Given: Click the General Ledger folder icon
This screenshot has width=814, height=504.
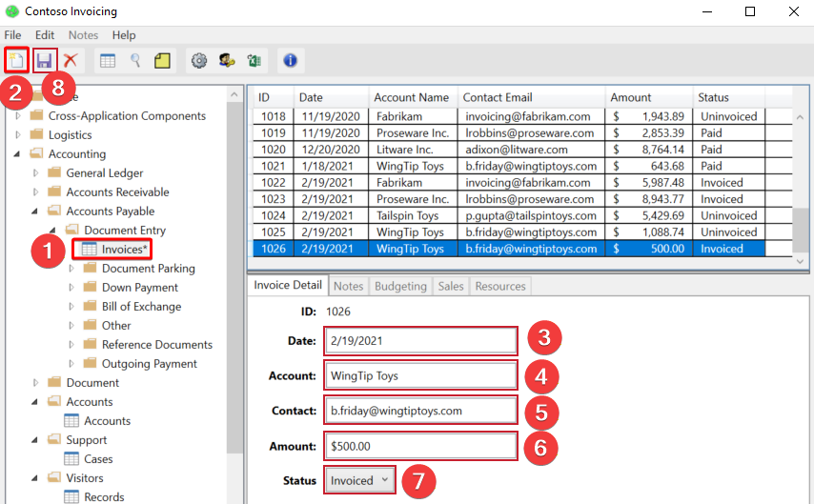Looking at the screenshot, I should (x=54, y=172).
